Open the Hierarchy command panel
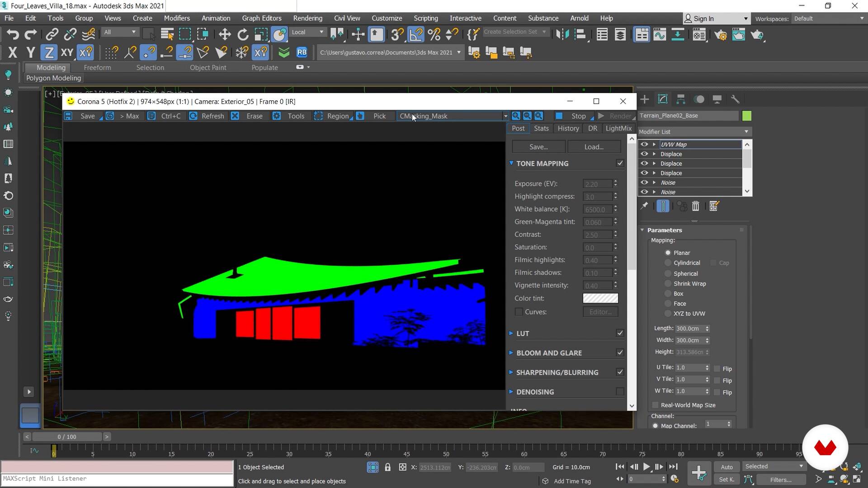Image resolution: width=868 pixels, height=488 pixels. [x=681, y=99]
